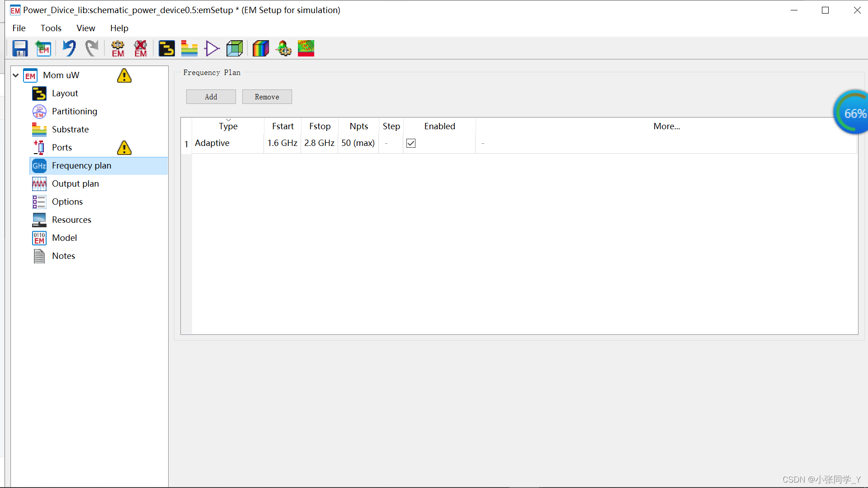Start EM simulation with gear icon

(x=118, y=48)
